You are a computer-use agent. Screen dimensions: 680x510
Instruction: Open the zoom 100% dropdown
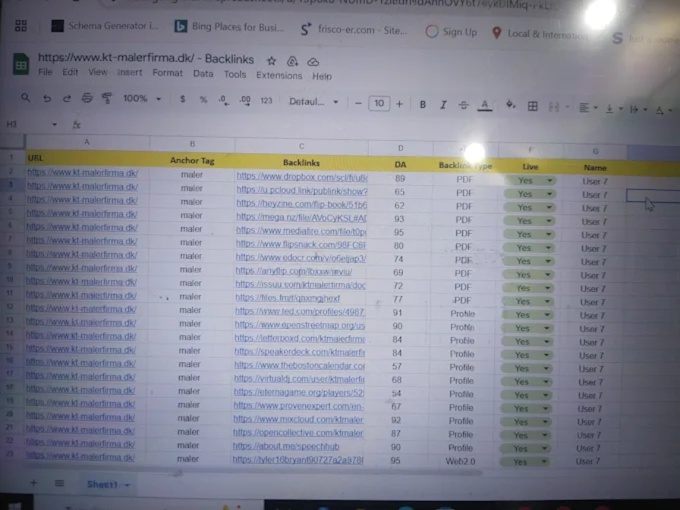click(x=142, y=99)
